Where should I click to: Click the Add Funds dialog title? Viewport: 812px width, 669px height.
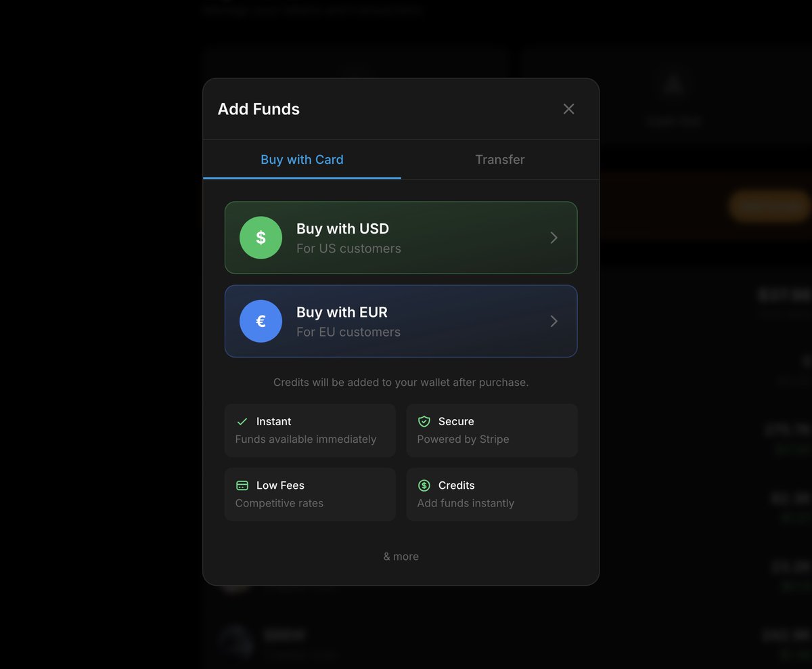(x=258, y=109)
